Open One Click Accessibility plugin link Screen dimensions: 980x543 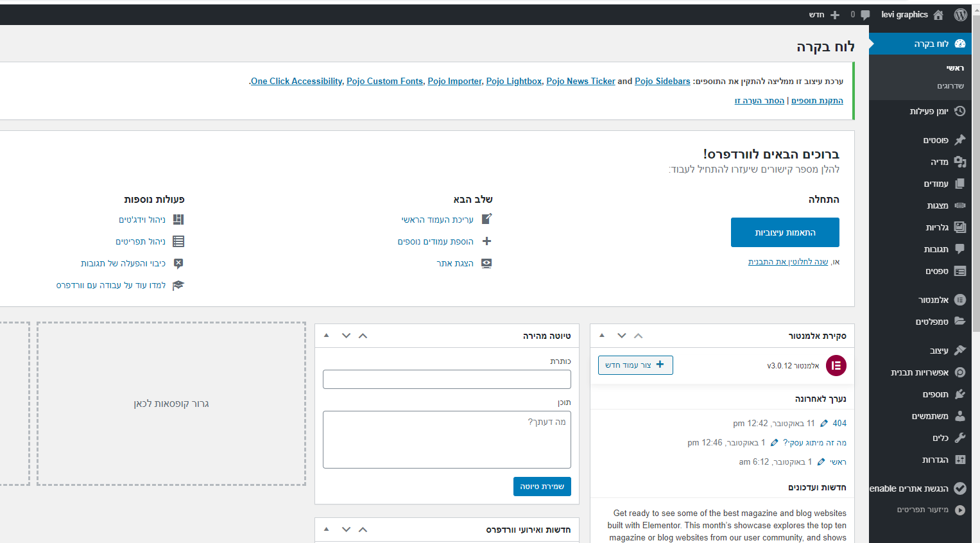tap(297, 81)
